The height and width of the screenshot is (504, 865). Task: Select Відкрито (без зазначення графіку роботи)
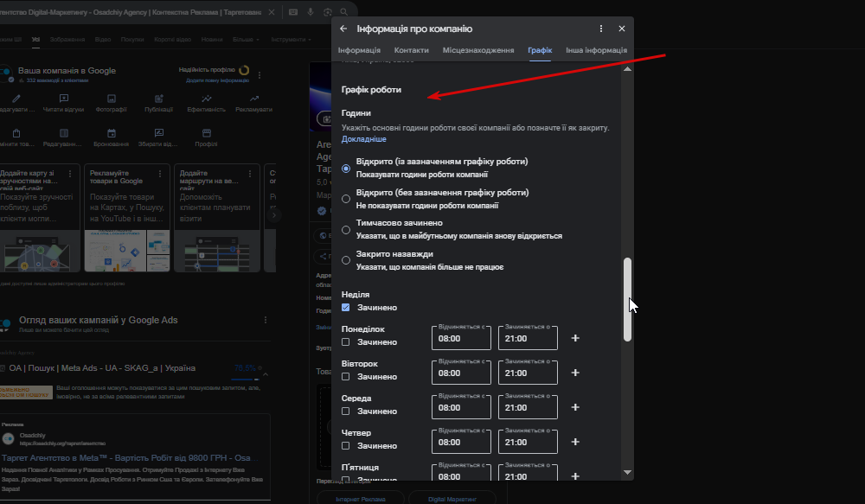346,199
